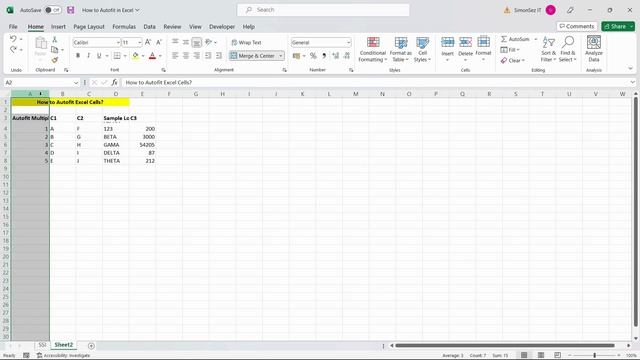Click the Redo arrow icon
Screen dimensions: 640x360
coord(13,49)
